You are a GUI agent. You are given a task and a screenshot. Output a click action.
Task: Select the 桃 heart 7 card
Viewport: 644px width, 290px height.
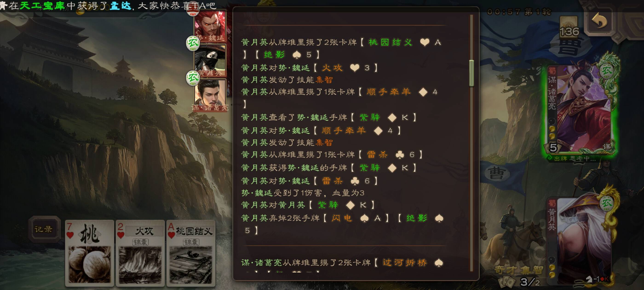pyautogui.click(x=89, y=253)
